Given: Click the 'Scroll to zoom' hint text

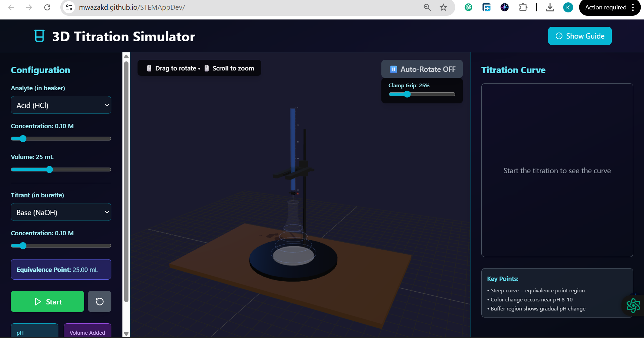Looking at the screenshot, I should click(233, 68).
